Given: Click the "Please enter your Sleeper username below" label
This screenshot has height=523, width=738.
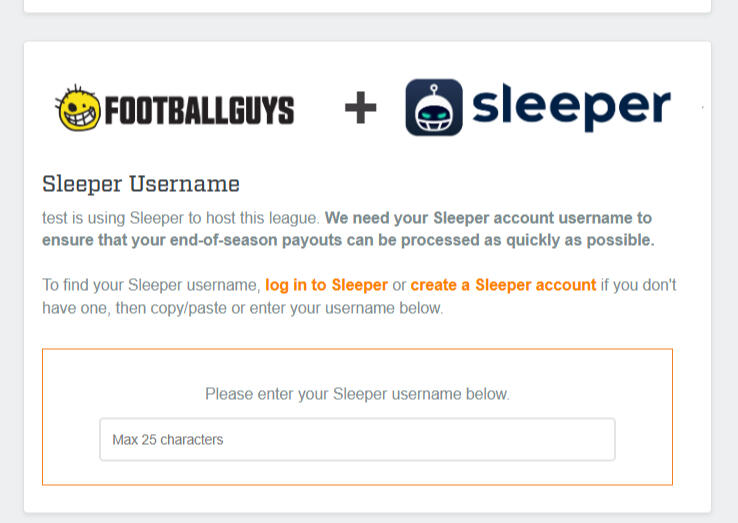Looking at the screenshot, I should pos(357,394).
